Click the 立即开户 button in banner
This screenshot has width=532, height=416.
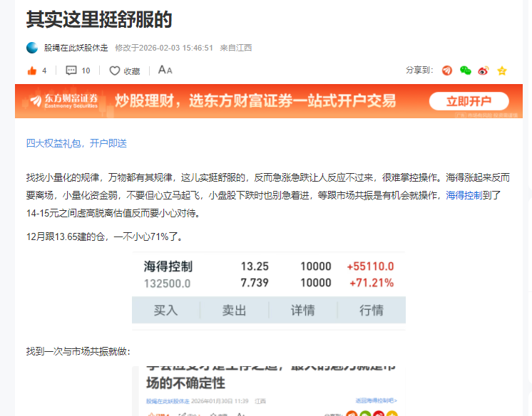(469, 101)
